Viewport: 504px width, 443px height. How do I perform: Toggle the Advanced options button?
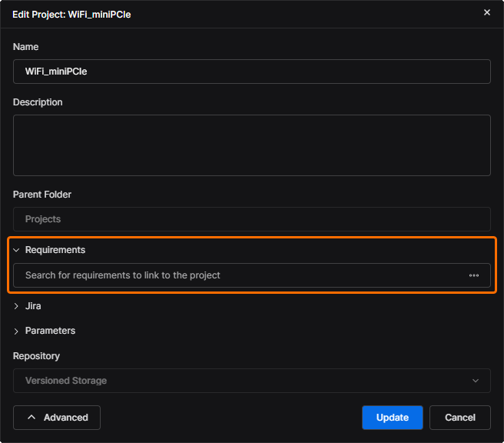click(x=57, y=418)
